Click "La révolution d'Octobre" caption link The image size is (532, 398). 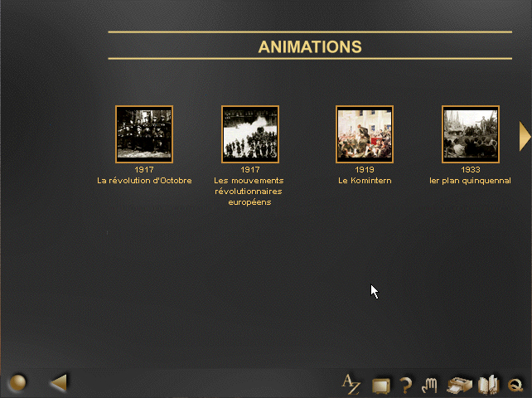point(144,181)
